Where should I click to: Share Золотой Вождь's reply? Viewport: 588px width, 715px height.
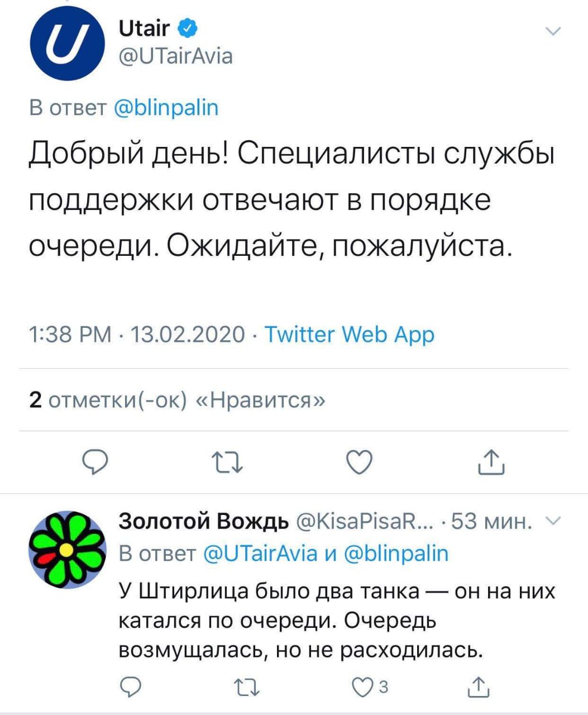click(x=479, y=687)
